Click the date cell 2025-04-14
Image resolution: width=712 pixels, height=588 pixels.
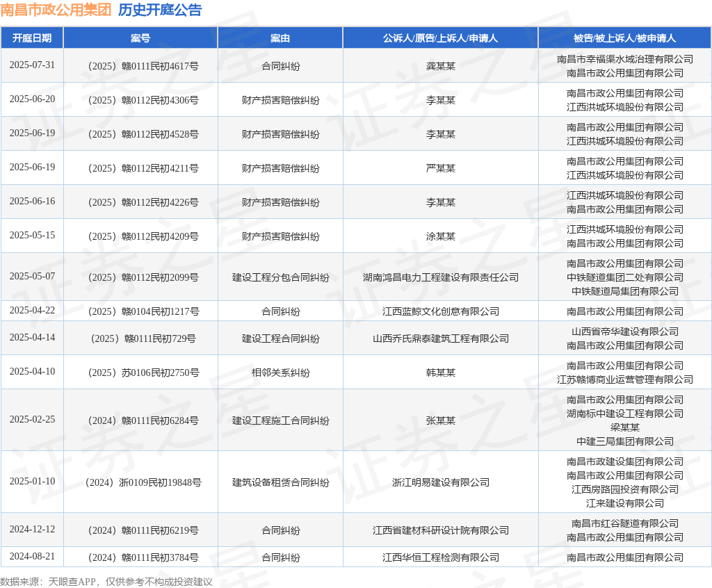pyautogui.click(x=32, y=337)
